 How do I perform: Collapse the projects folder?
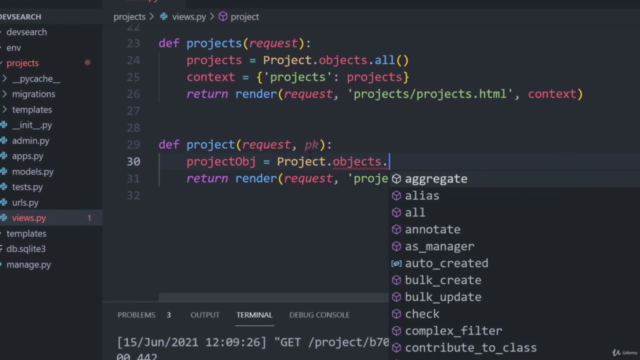(22, 63)
